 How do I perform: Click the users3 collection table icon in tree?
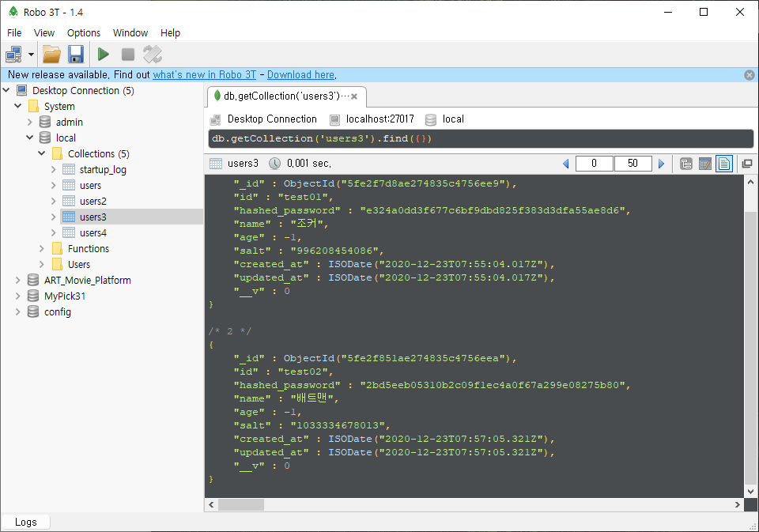point(69,217)
